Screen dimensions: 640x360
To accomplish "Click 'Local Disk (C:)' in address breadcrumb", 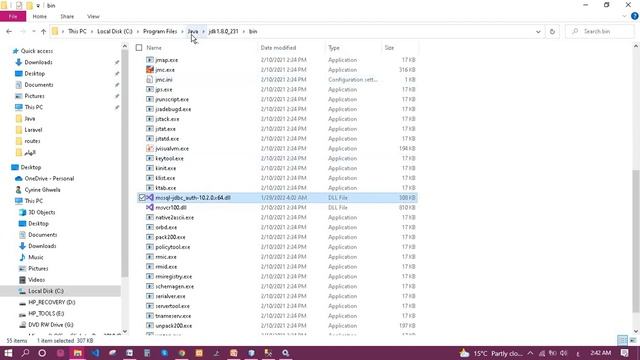I will [x=115, y=31].
